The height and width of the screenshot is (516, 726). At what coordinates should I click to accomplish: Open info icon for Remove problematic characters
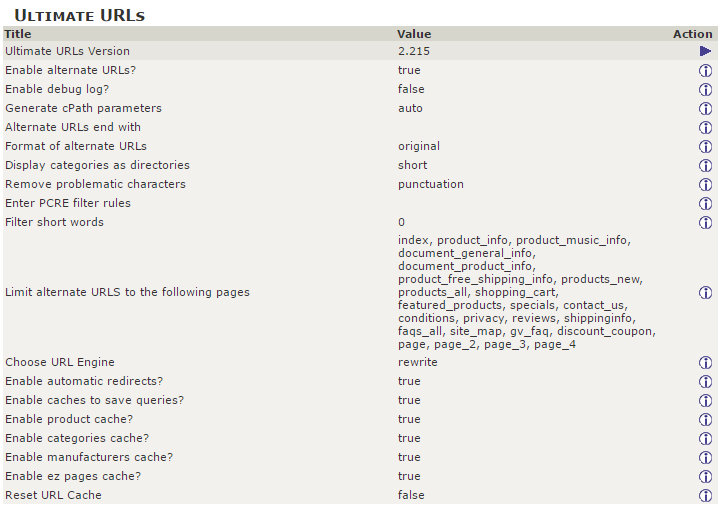tap(705, 184)
